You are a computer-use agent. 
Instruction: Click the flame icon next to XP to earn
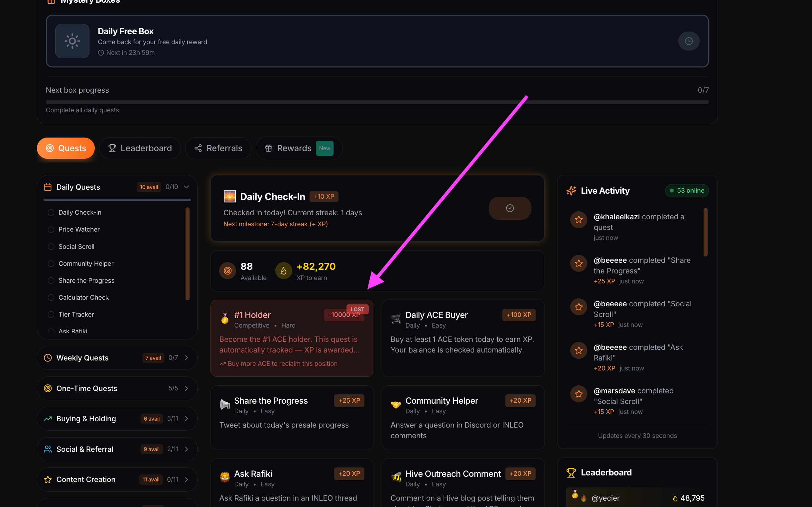[x=284, y=270]
